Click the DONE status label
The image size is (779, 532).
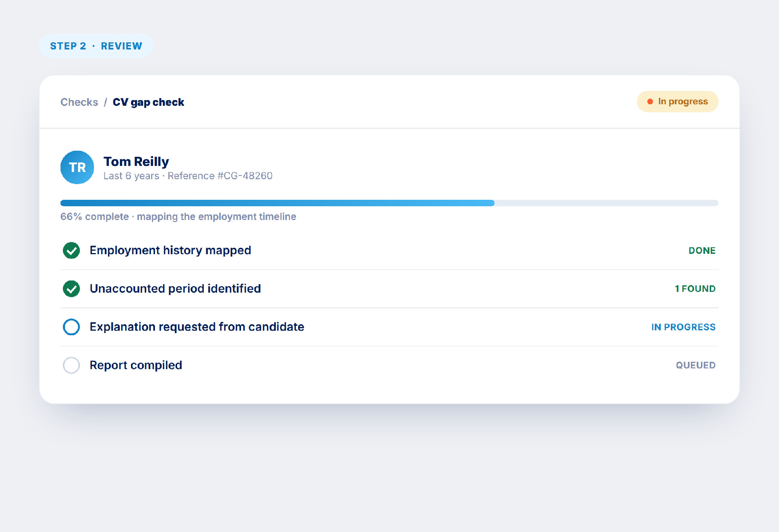coord(702,251)
